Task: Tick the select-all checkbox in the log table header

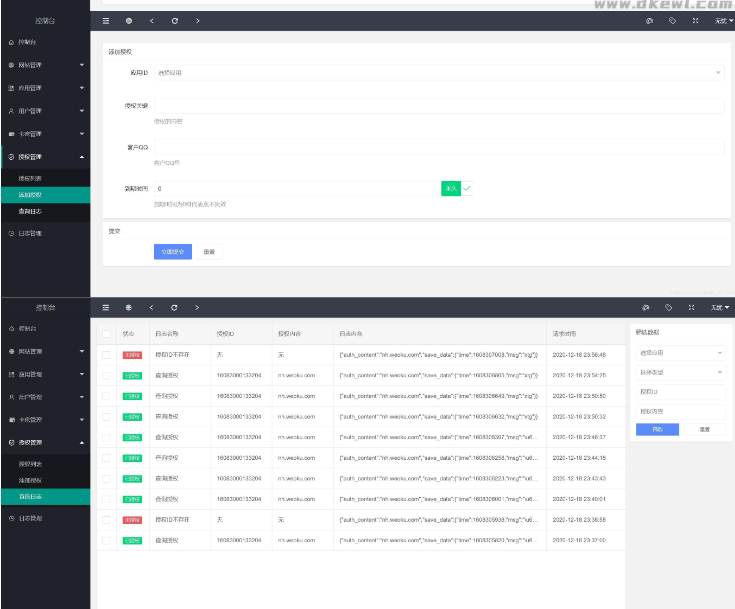Action: point(107,333)
